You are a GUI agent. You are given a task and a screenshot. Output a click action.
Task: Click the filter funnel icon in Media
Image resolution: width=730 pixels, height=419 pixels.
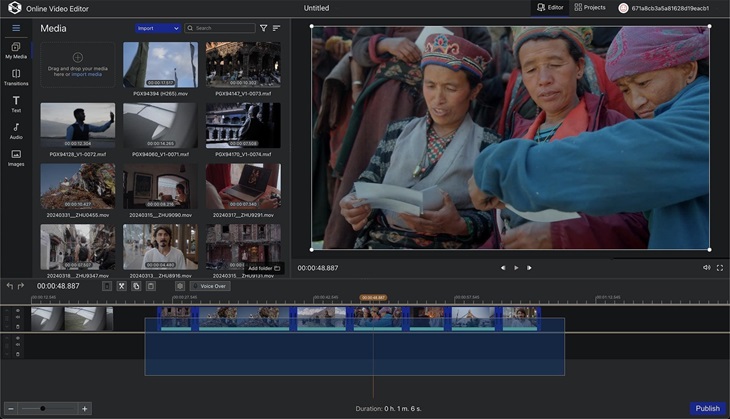coord(263,29)
